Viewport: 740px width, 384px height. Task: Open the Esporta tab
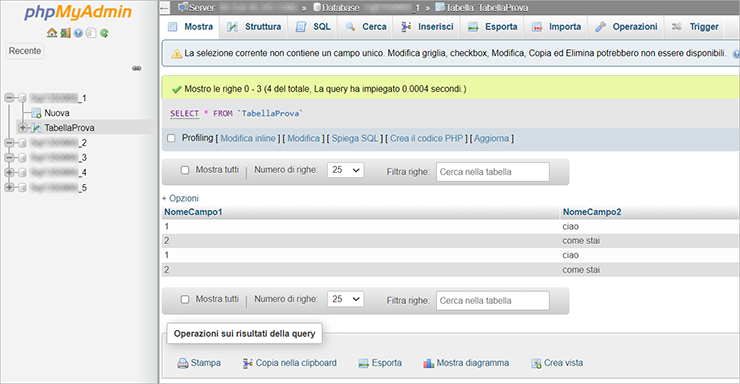(493, 27)
